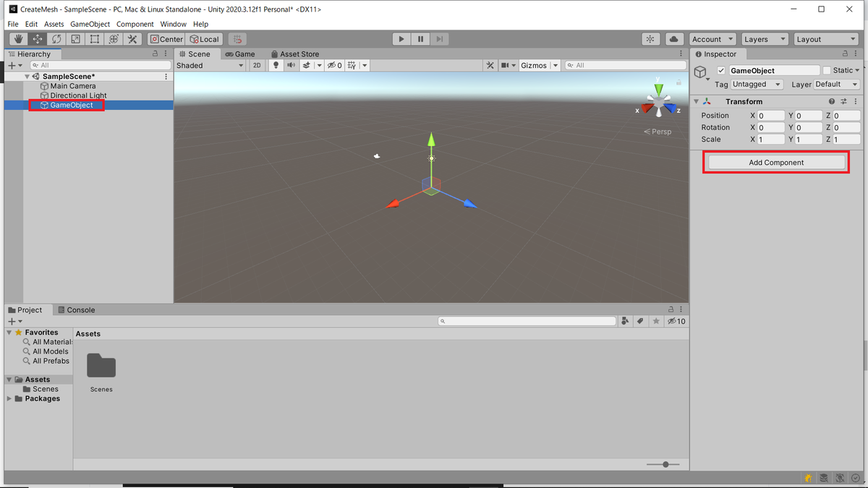Toggle 2D view mode

(x=257, y=65)
